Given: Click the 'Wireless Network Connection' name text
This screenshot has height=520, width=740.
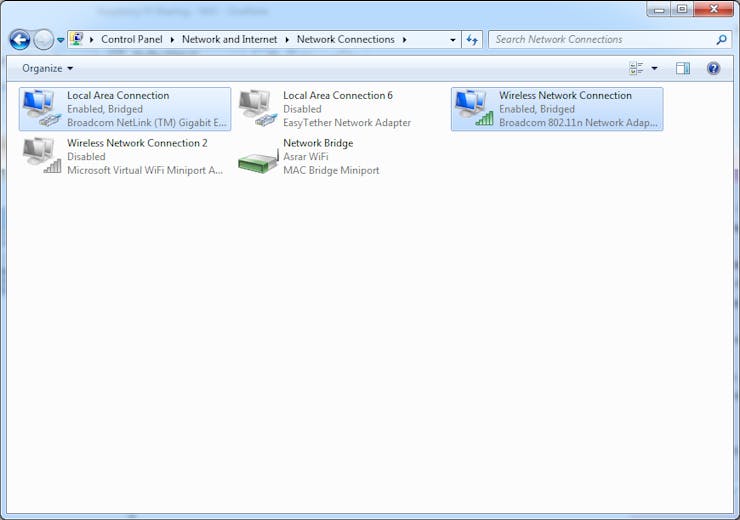Looking at the screenshot, I should pos(565,95).
